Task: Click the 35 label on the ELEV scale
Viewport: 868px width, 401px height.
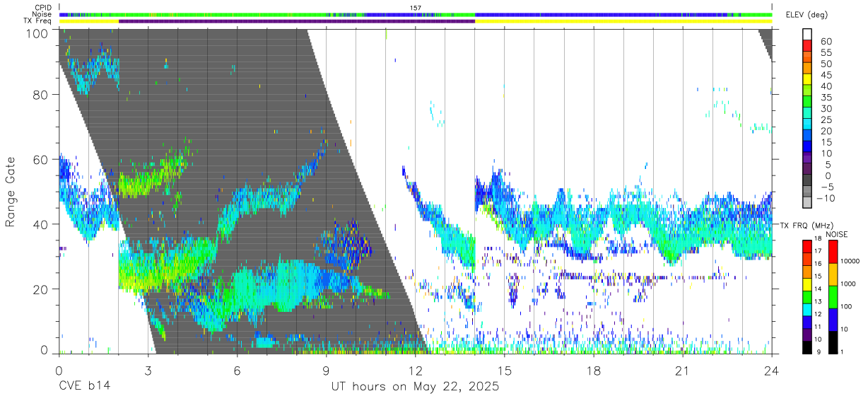Action: 825,98
